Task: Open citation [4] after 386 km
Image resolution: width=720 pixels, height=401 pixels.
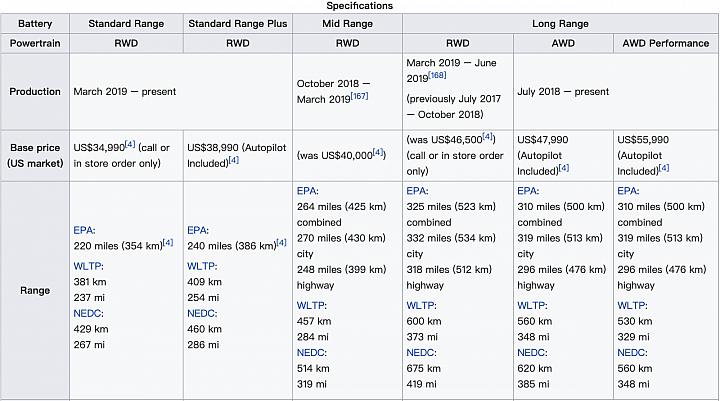Action: [x=281, y=243]
